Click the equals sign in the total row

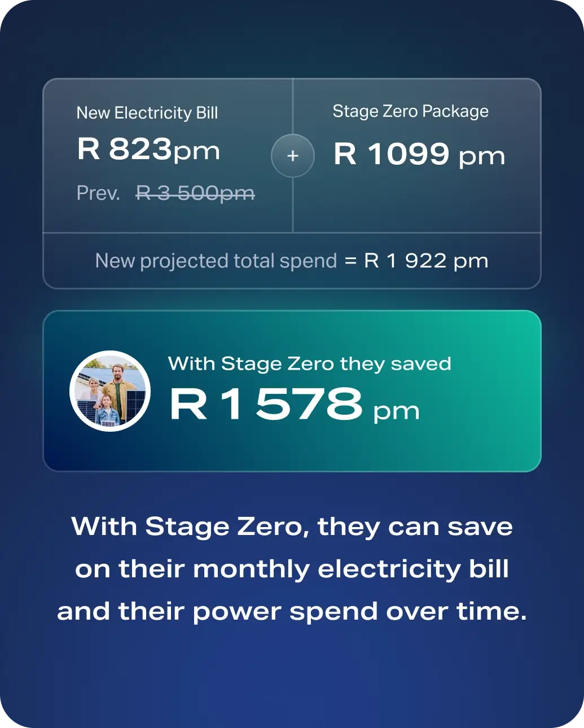(350, 261)
